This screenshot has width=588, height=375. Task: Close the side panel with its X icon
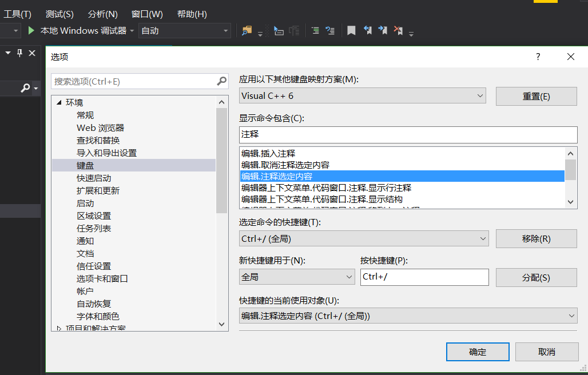[x=32, y=53]
